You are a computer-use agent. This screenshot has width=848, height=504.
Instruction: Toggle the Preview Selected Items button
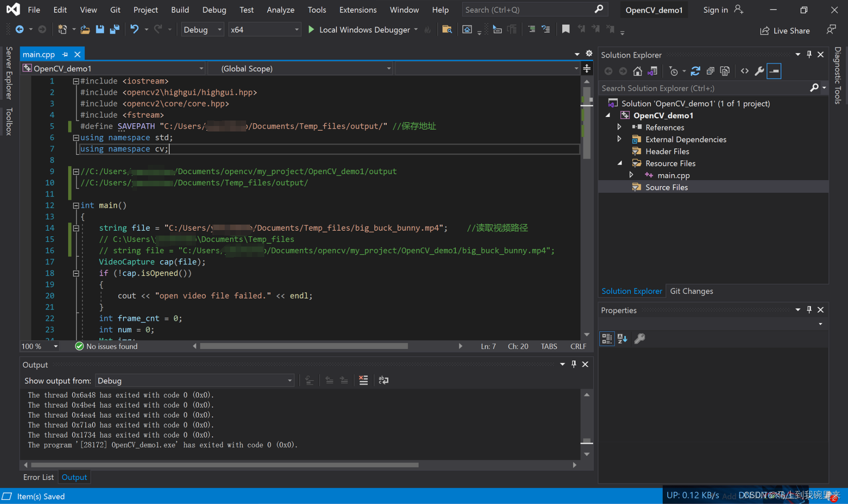(x=774, y=71)
